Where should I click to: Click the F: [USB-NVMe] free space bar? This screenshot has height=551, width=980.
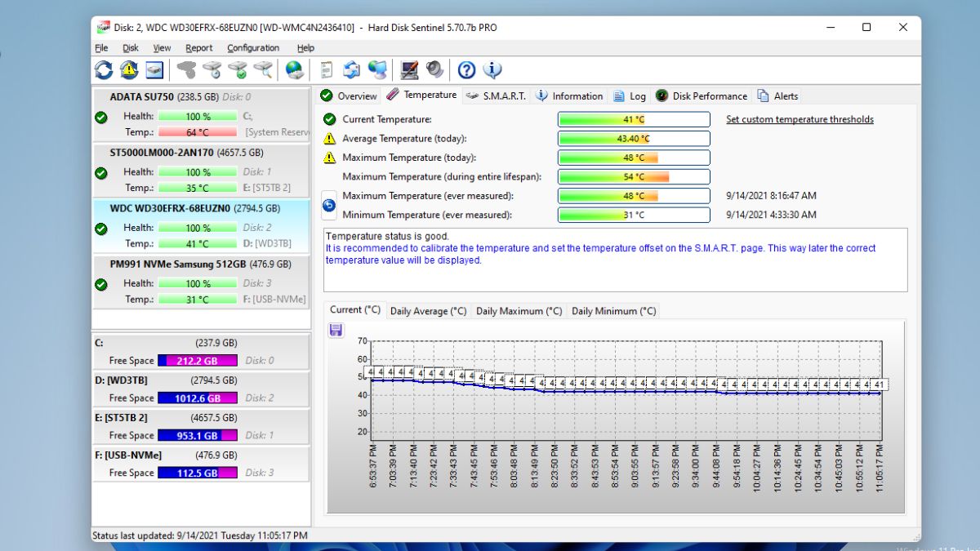(198, 473)
